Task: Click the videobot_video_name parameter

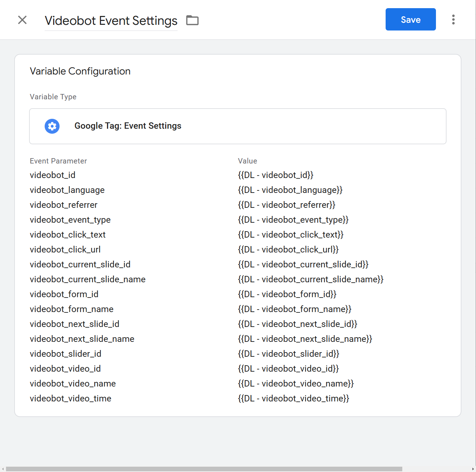Action: 73,383
